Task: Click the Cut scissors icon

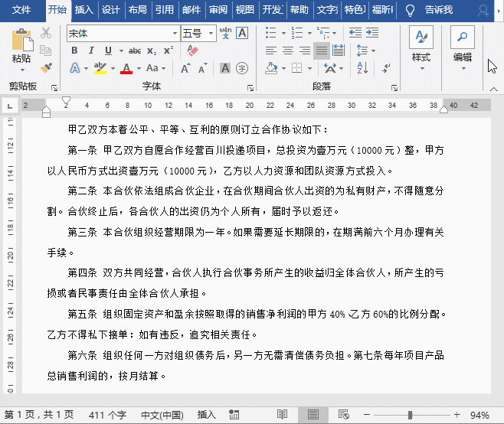Action: tap(46, 32)
